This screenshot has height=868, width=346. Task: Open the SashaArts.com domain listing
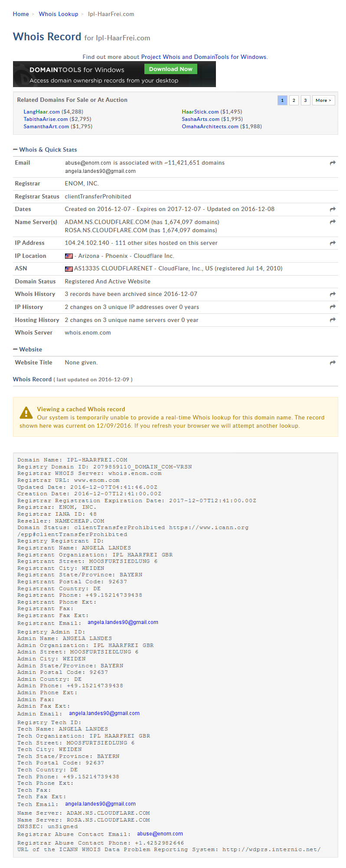201,119
